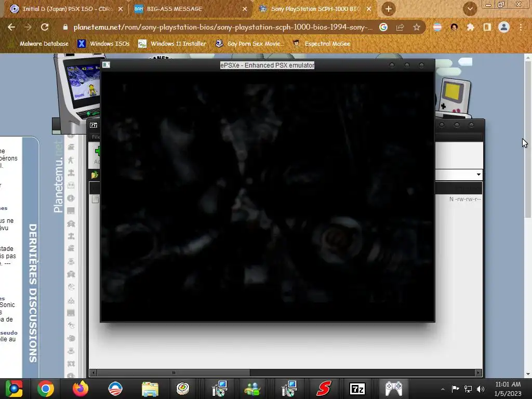Viewport: 532px width, 399px height.
Task: Click the 7-Zip scrollbar right arrow
Action: coord(478,373)
